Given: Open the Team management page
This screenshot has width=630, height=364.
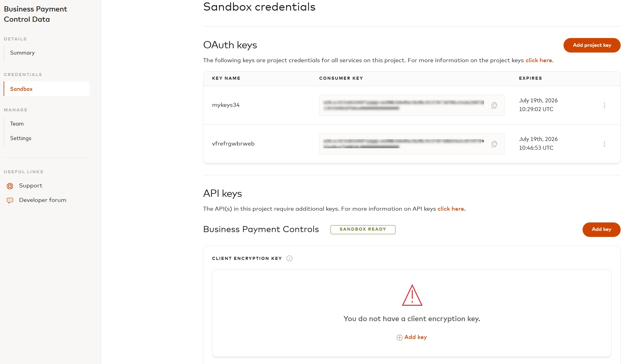Looking at the screenshot, I should [17, 123].
